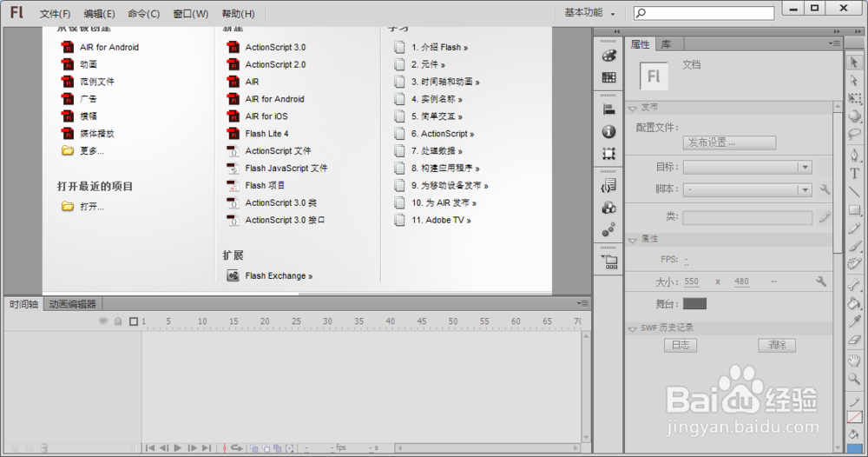Open the Color panel palette icon

click(x=609, y=56)
